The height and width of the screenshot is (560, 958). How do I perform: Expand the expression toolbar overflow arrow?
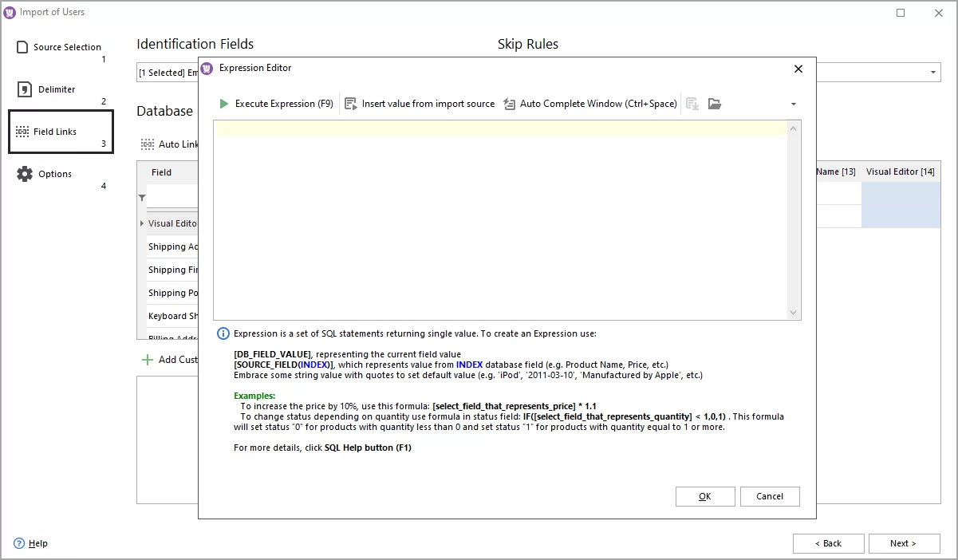point(793,105)
